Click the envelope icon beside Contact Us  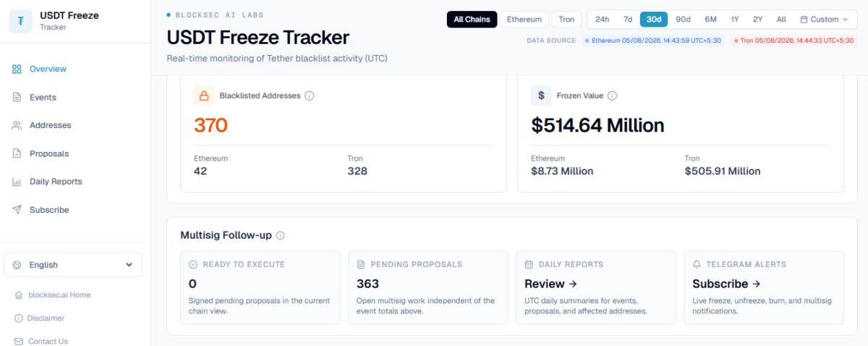19,342
